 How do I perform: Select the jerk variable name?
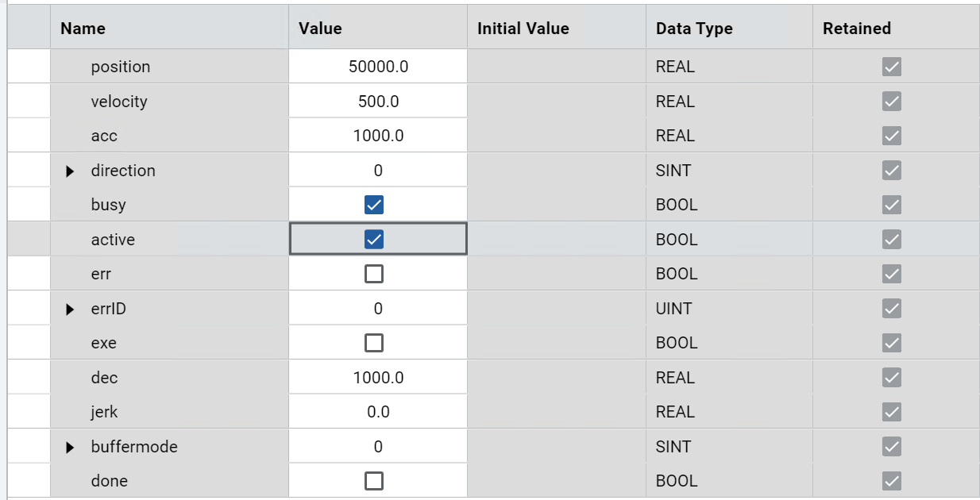pos(104,412)
